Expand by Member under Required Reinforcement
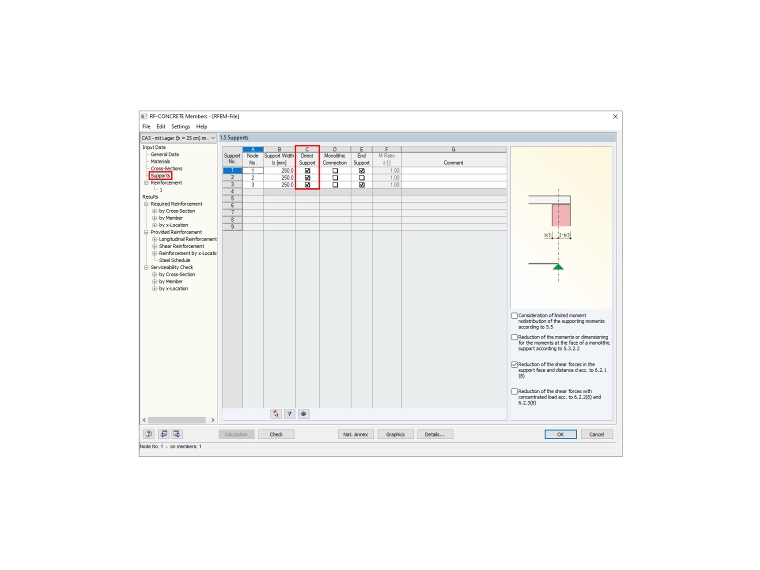This screenshot has height=570, width=760. [x=155, y=218]
